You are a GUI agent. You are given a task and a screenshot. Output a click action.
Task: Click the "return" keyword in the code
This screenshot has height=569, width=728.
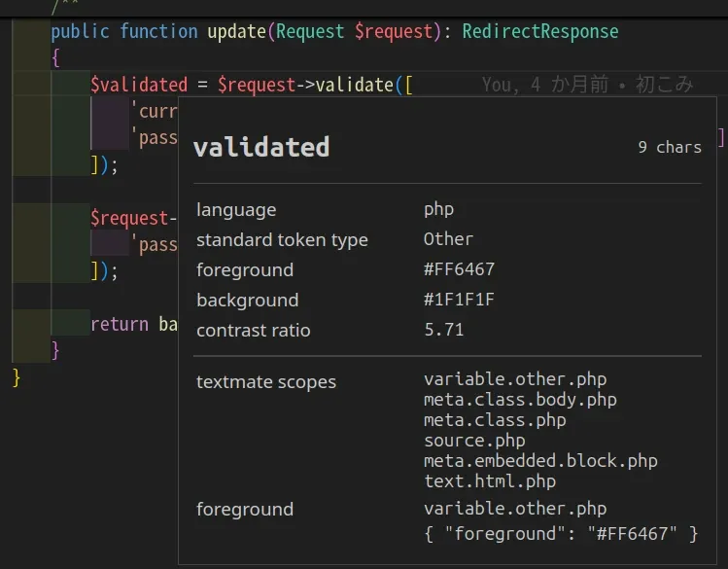(x=120, y=324)
